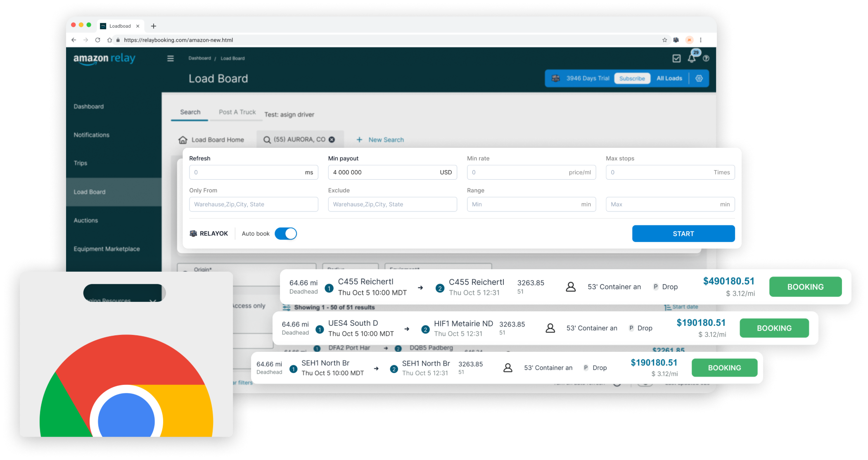Click driver icon on UES4 South D load
Image resolution: width=868 pixels, height=460 pixels.
[x=550, y=328]
